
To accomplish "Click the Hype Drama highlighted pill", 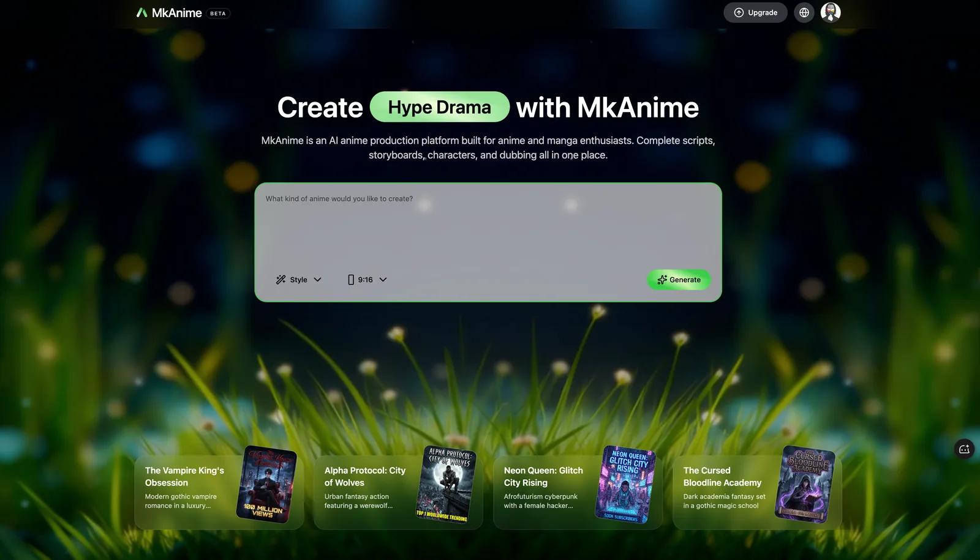I will (439, 107).
